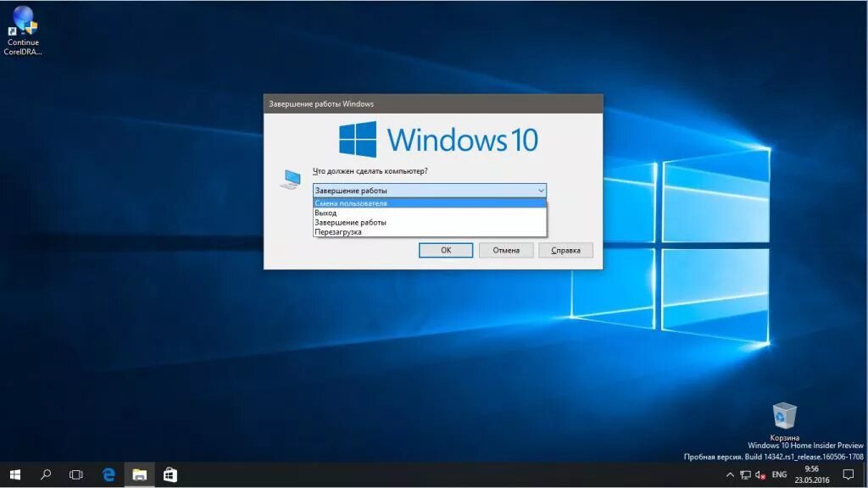Select the Recycle Bin desktop icon

pyautogui.click(x=784, y=421)
